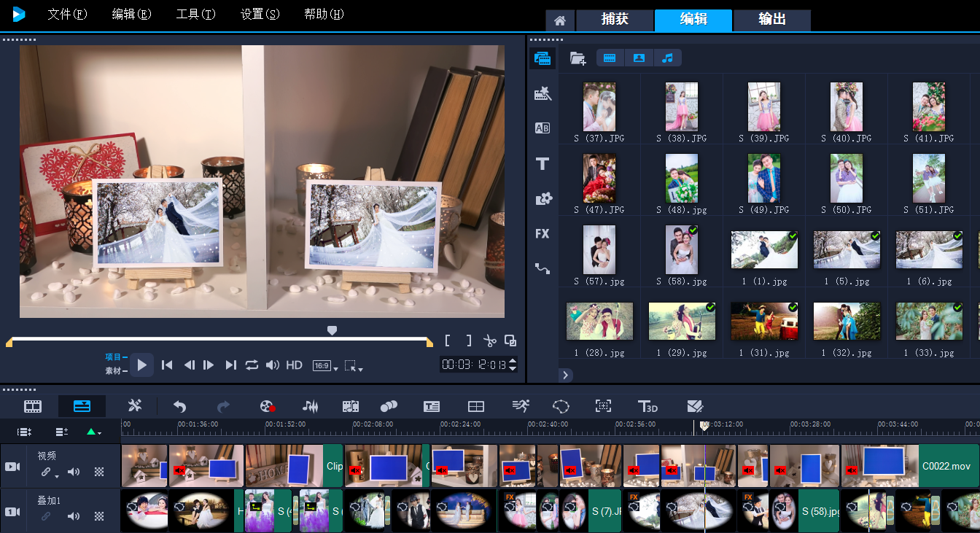Step to the next frame

[209, 365]
